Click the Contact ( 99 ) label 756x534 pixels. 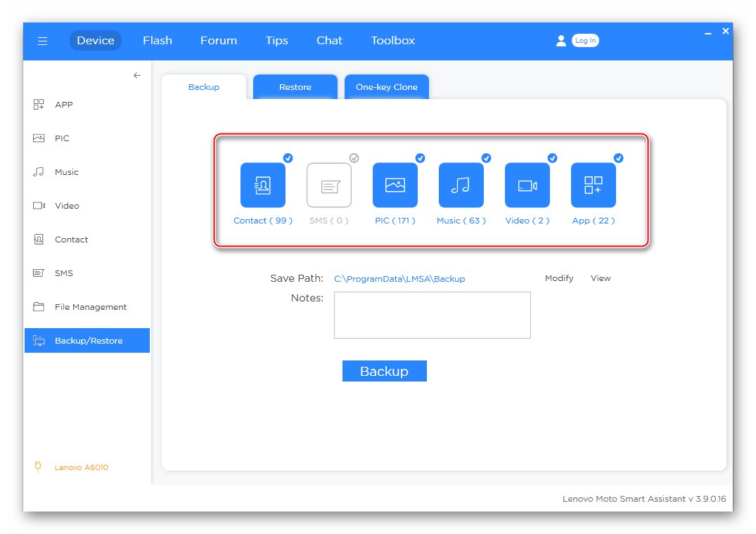(x=263, y=221)
